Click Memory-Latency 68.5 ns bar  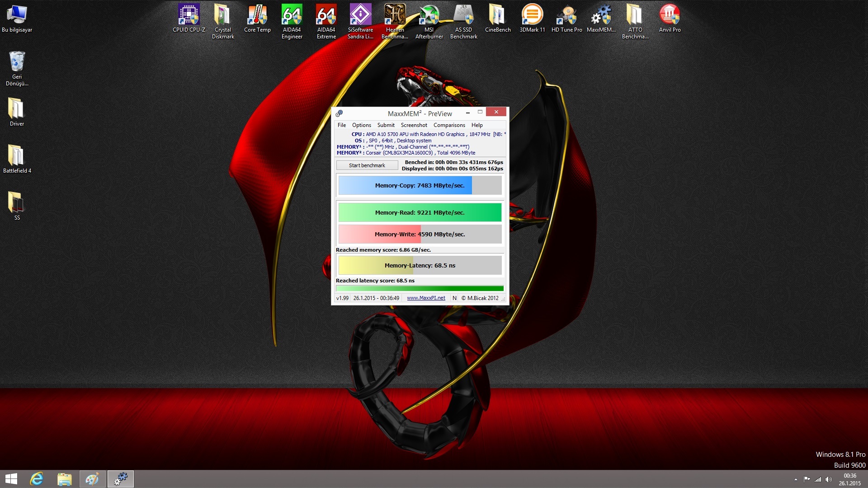point(420,265)
